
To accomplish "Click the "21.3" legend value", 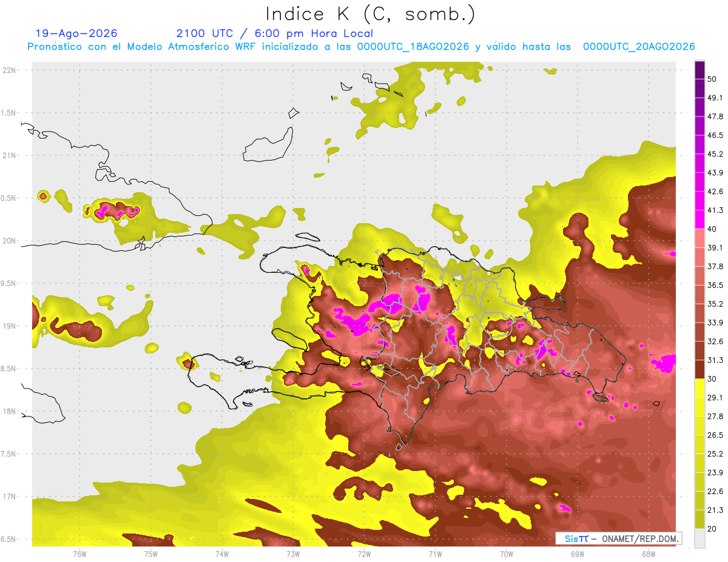I will click(715, 510).
